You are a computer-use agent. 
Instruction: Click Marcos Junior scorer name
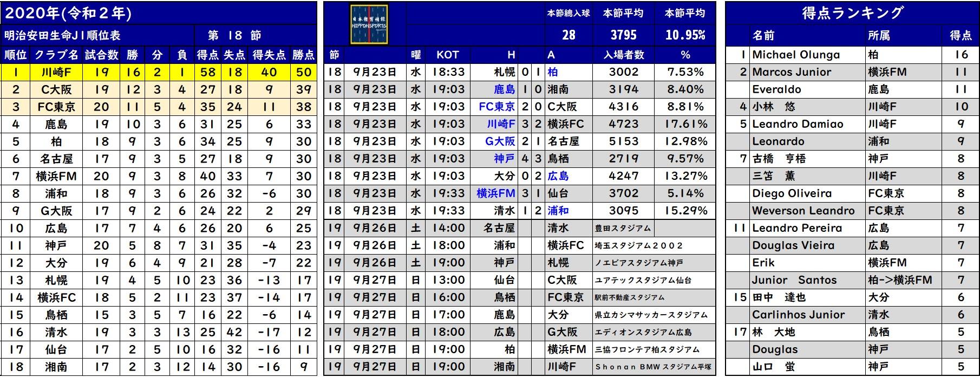pos(792,72)
